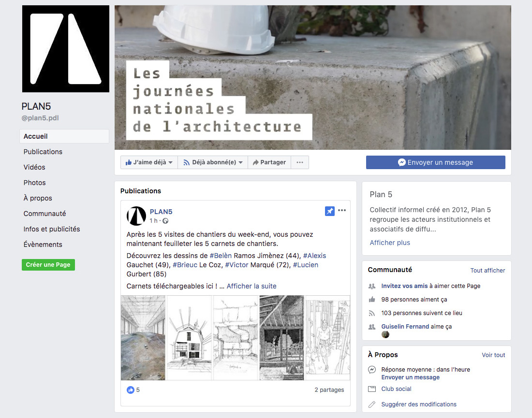Image resolution: width=532 pixels, height=418 pixels.
Task: Click the blue like reaction icon
Action: pyautogui.click(x=130, y=390)
